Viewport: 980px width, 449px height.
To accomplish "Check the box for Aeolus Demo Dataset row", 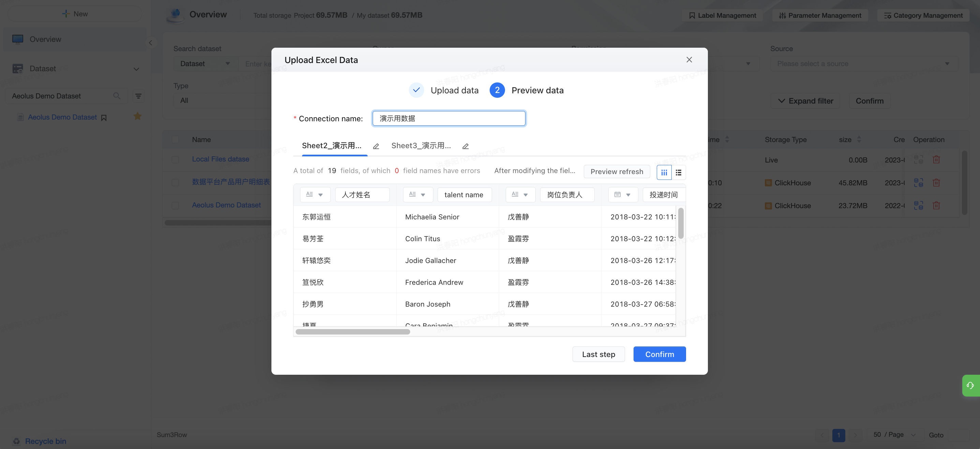I will [175, 205].
